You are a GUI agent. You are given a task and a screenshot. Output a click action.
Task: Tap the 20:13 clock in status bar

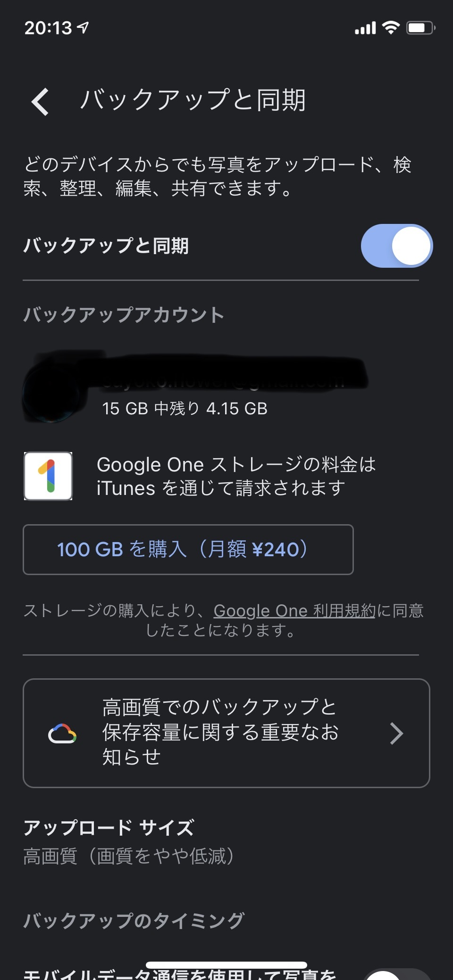(x=48, y=28)
